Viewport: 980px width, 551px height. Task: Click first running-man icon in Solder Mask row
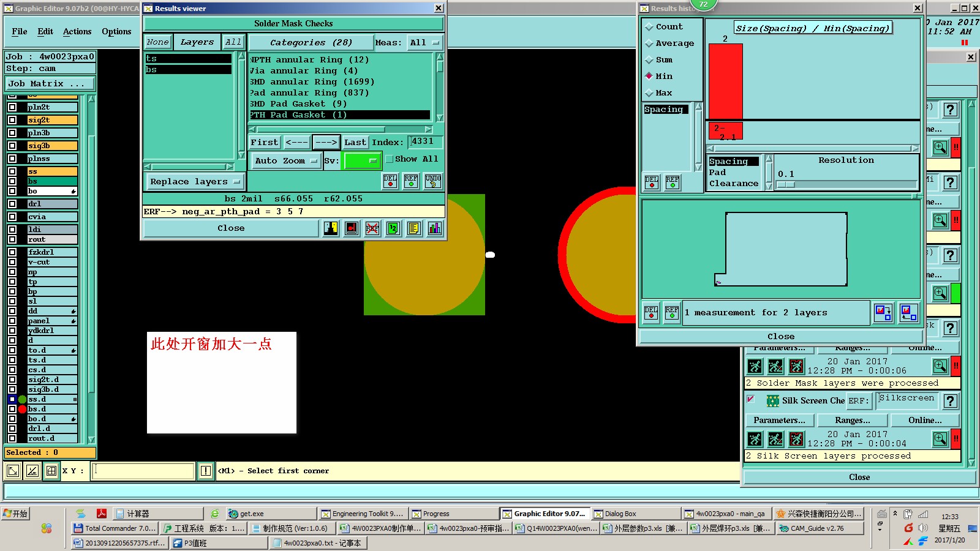[x=755, y=366]
